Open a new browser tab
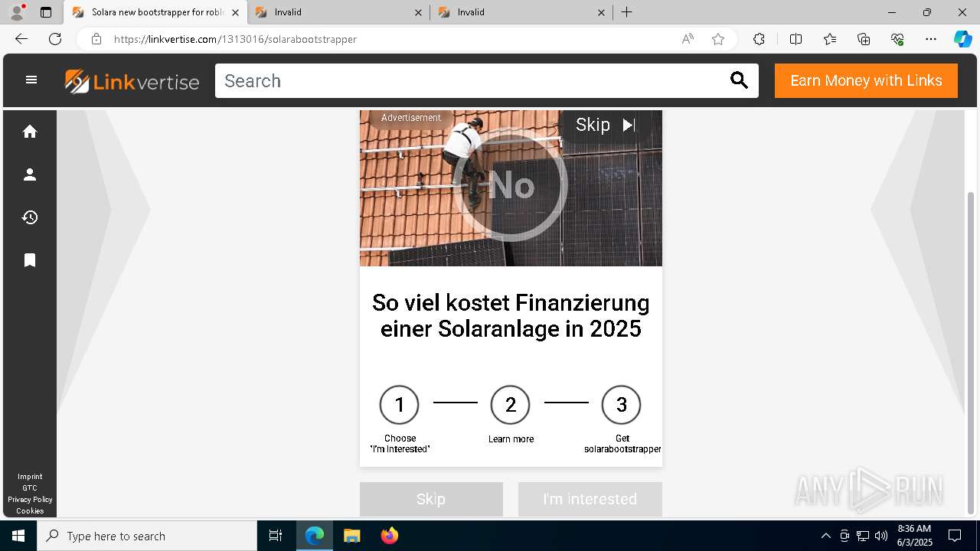Image resolution: width=980 pixels, height=551 pixels. coord(627,12)
